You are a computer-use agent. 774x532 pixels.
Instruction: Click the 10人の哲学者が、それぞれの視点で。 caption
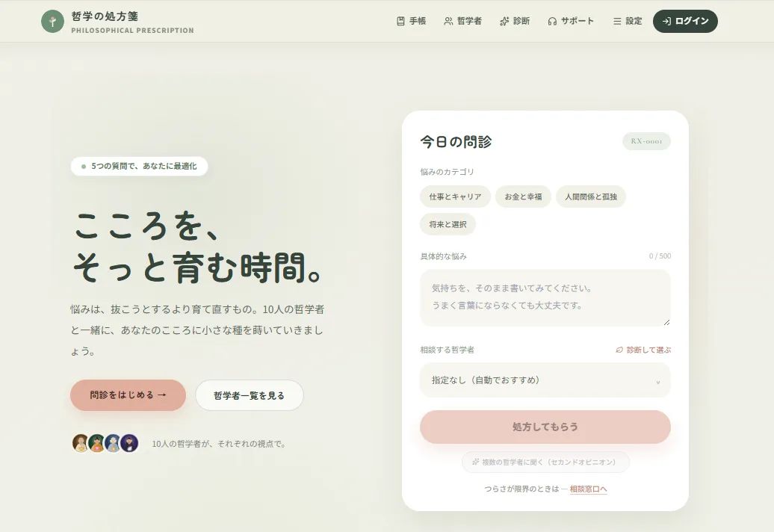[x=219, y=444]
